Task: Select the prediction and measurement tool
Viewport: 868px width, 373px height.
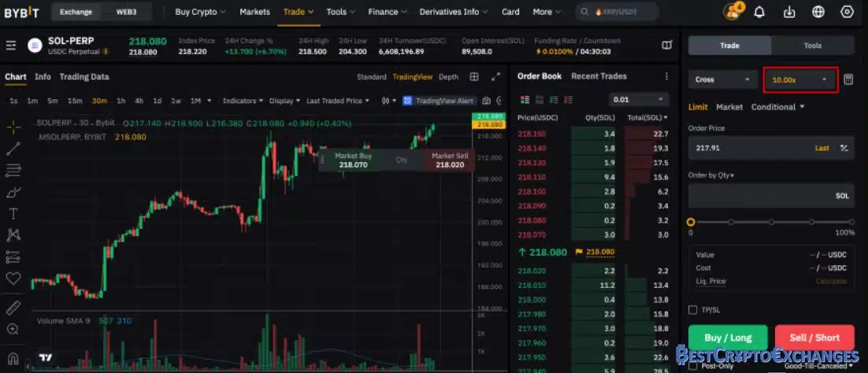Action: click(13, 257)
